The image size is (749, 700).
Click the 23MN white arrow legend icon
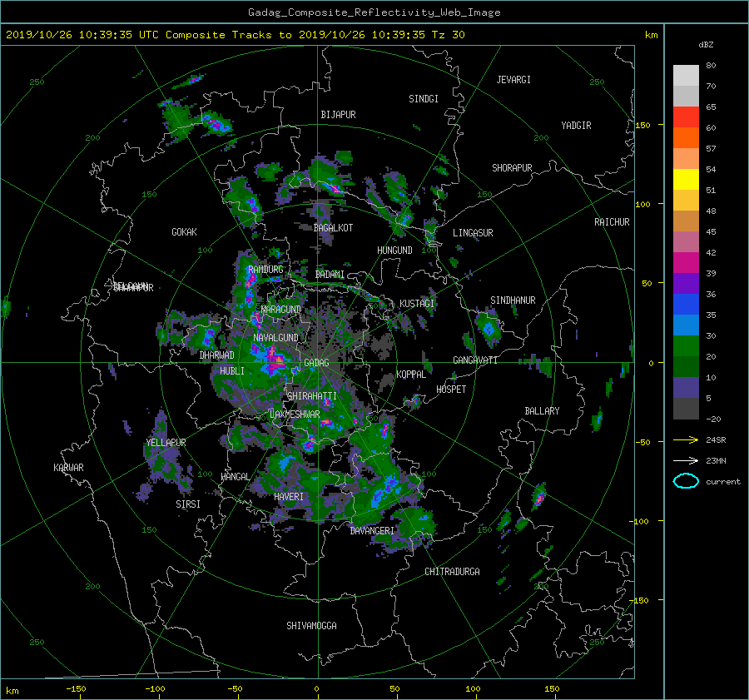point(686,460)
